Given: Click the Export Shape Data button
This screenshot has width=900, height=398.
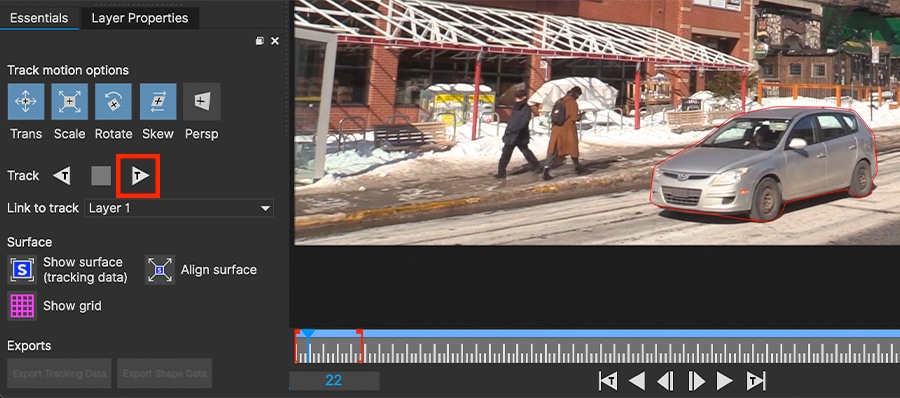Looking at the screenshot, I should click(164, 373).
